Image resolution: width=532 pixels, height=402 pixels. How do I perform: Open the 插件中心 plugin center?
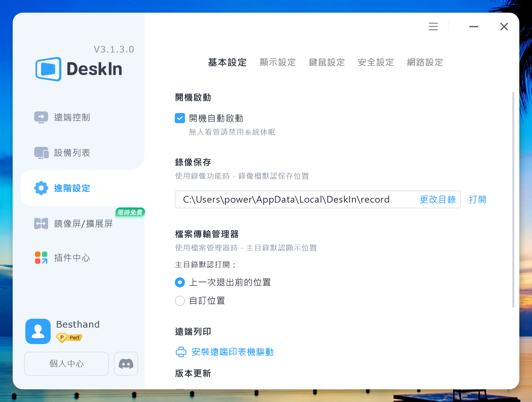41,258
